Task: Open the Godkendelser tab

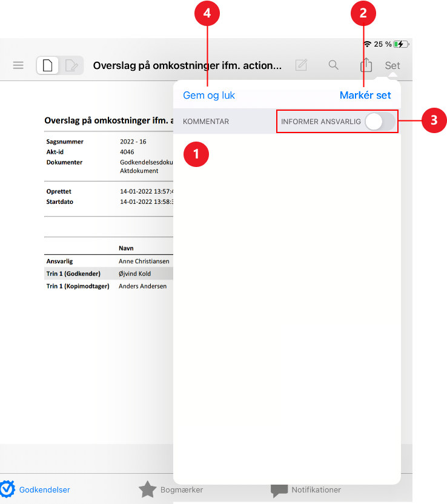Action: tap(35, 489)
